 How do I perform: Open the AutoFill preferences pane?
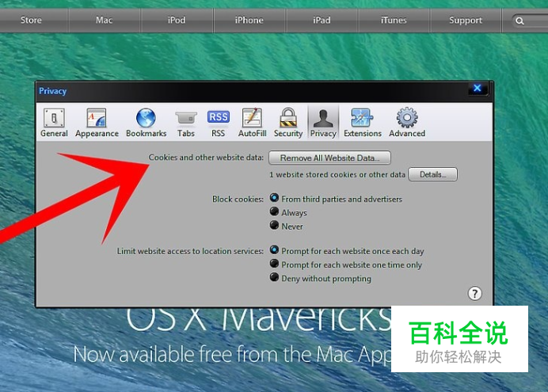pyautogui.click(x=252, y=123)
